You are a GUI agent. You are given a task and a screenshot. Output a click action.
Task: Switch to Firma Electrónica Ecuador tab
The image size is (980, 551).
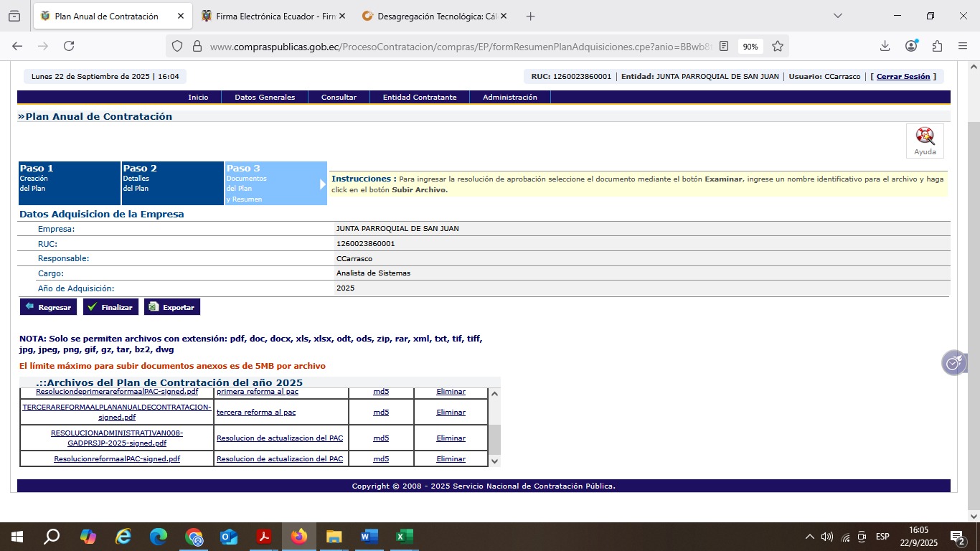pyautogui.click(x=274, y=16)
